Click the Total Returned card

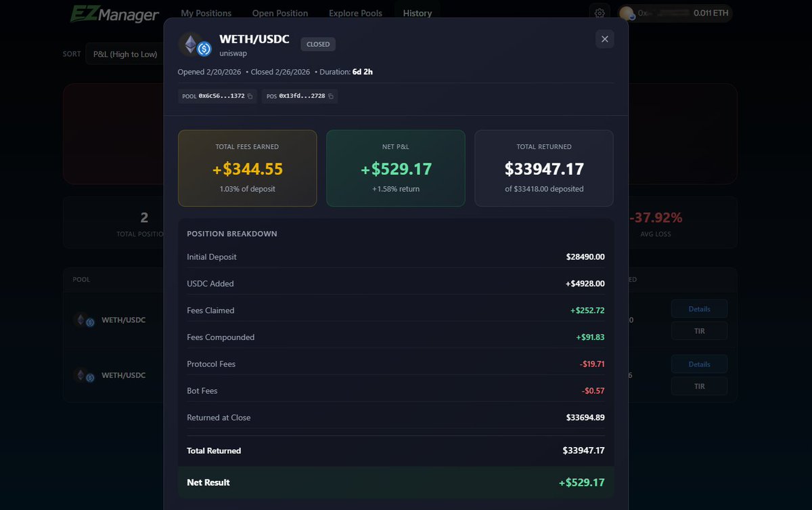tap(544, 168)
